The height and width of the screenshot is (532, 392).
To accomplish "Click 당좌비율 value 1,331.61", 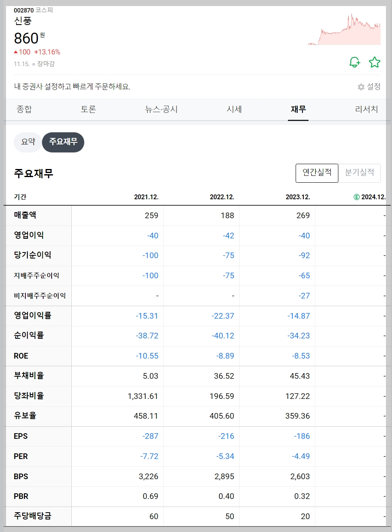I will coord(143,396).
